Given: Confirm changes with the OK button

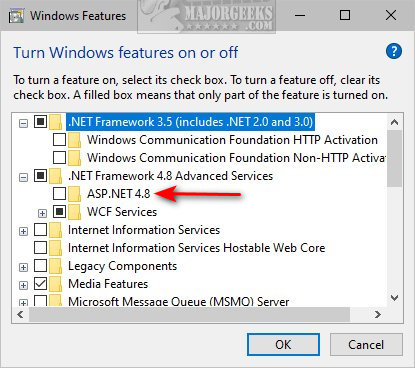Looking at the screenshot, I should pos(283,344).
